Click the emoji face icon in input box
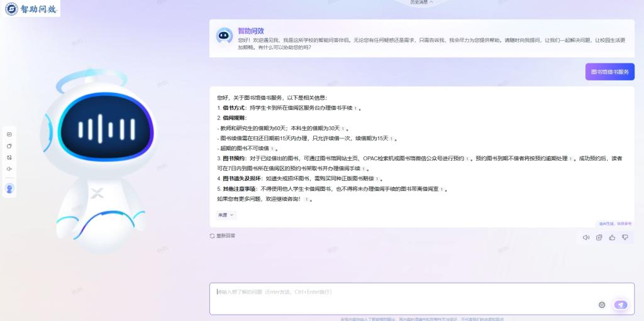Screen dimensions: 644x321 coord(602,305)
